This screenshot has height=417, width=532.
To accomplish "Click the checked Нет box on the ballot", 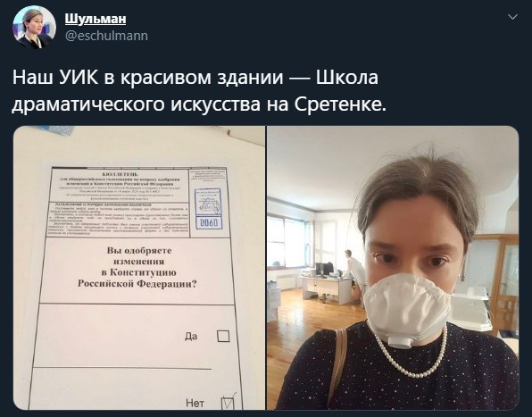I will [228, 403].
